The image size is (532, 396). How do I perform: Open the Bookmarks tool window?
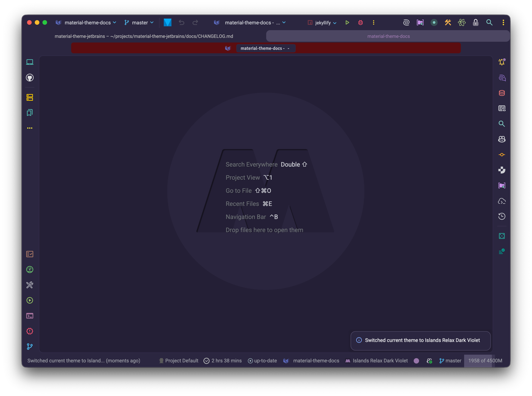30,113
